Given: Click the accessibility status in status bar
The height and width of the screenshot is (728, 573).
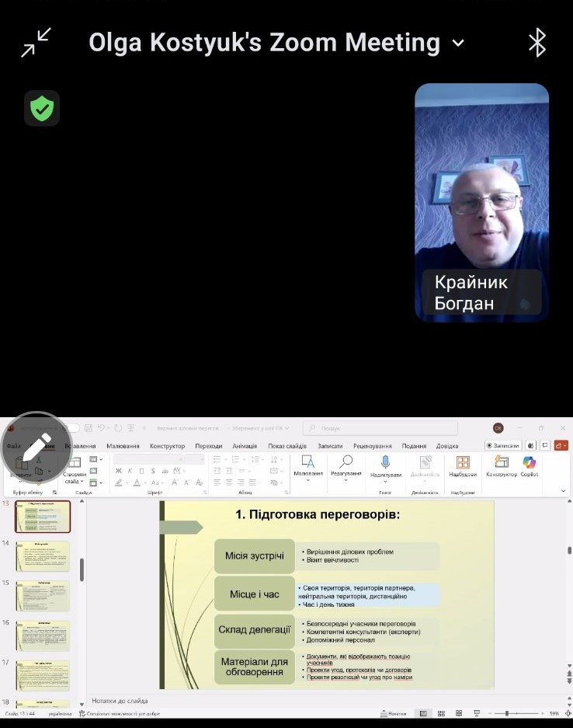Looking at the screenshot, I should (120, 713).
